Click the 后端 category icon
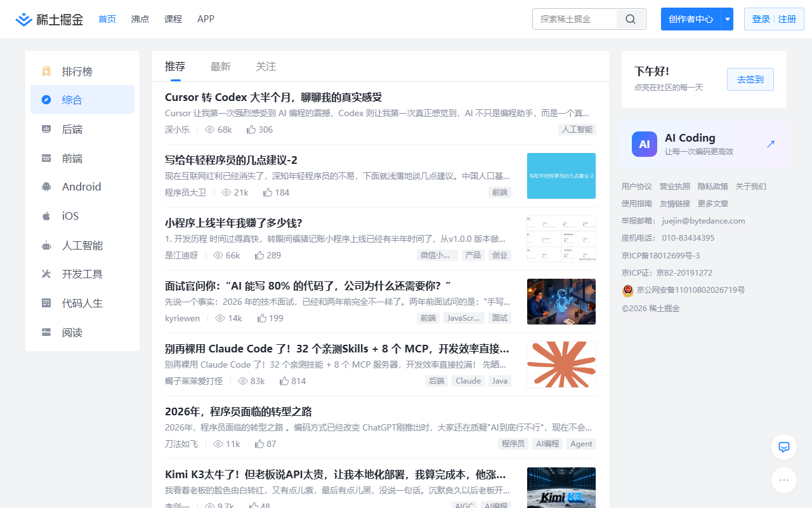 [x=46, y=129]
